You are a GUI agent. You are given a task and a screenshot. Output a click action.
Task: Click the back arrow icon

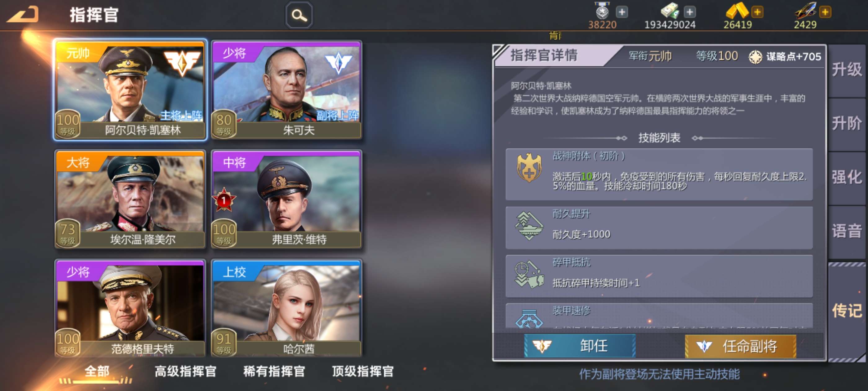(x=23, y=15)
